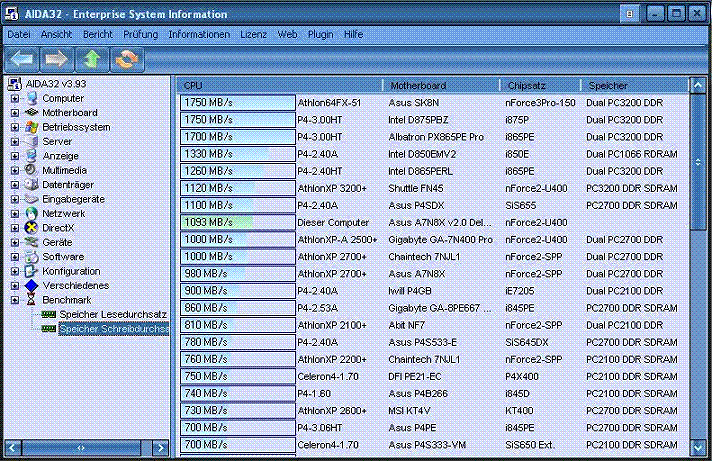
Task: Select Speicher Lesedurchsatz benchmark
Action: click(113, 314)
